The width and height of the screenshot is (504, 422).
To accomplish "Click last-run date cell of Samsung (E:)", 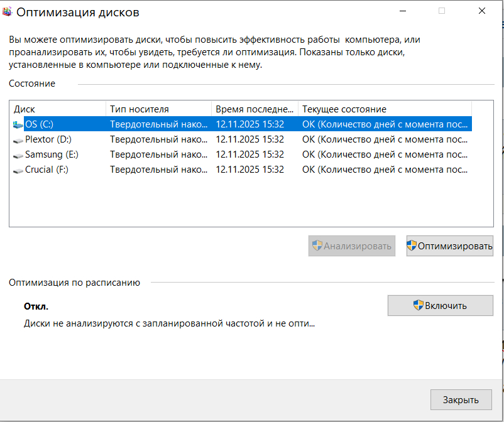I will coord(249,154).
